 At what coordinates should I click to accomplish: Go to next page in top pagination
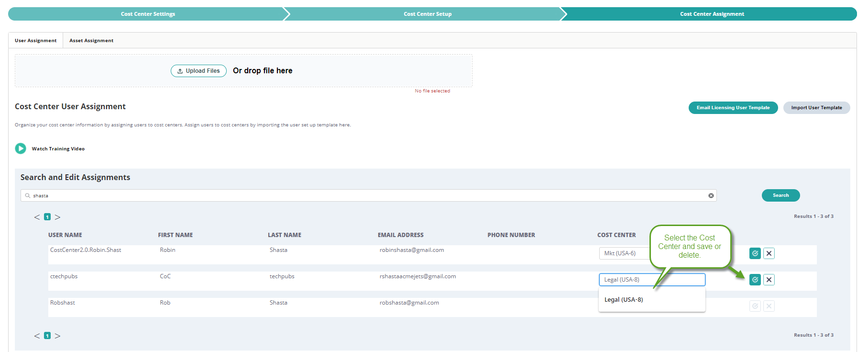[x=57, y=217]
